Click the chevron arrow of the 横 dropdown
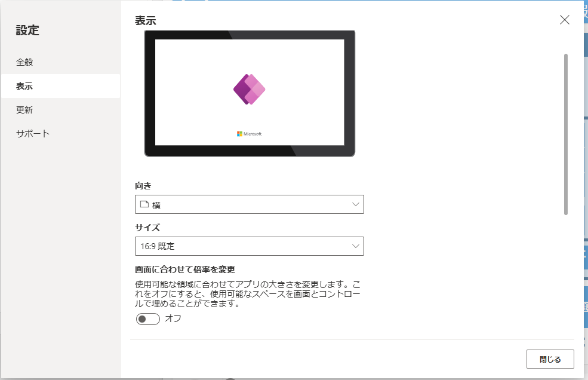Image resolution: width=588 pixels, height=380 pixels. click(x=356, y=205)
